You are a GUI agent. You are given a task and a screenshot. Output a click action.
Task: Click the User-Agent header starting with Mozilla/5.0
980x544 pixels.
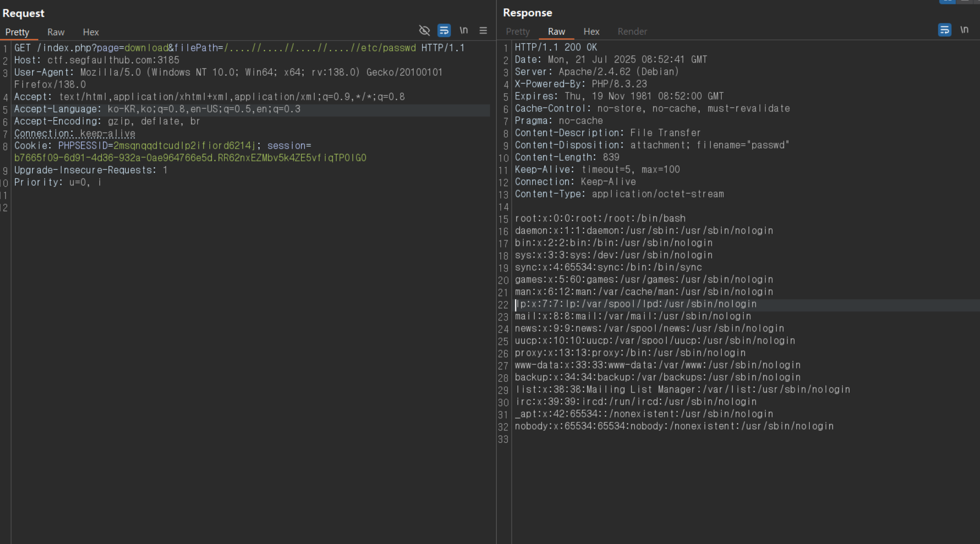228,72
